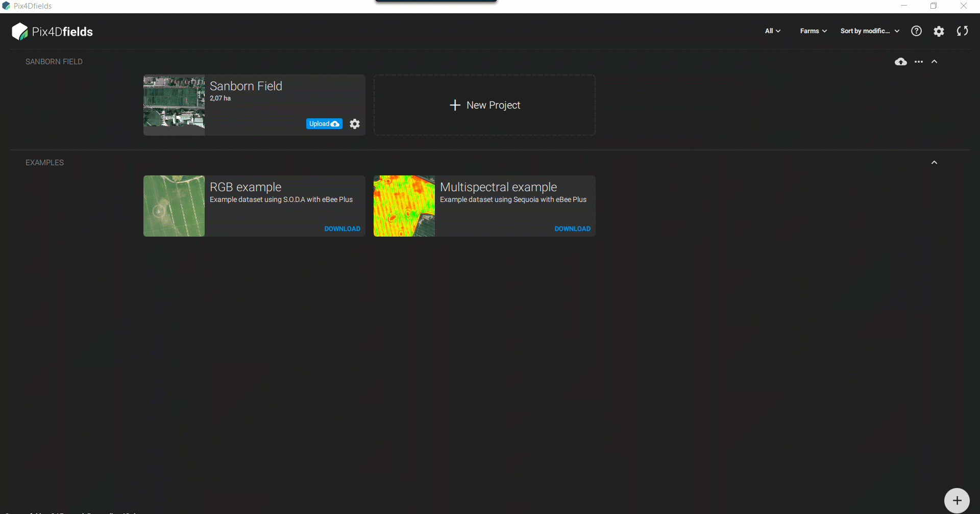Screen dimensions: 980x514
Task: Open the All filter dropdown
Action: [772, 31]
